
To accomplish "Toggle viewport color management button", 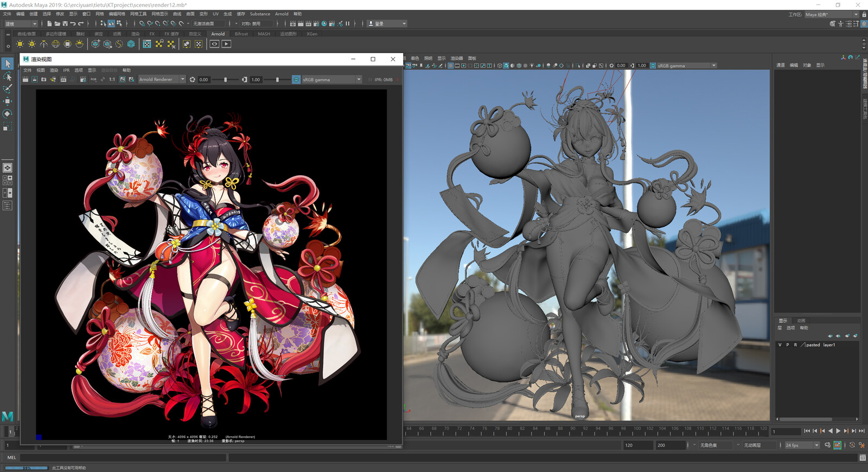I will (x=653, y=66).
